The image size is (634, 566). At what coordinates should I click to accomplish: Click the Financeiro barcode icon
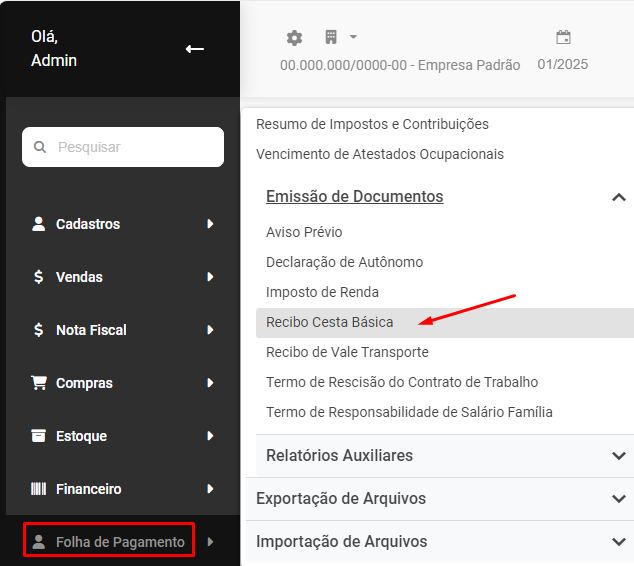click(x=39, y=489)
